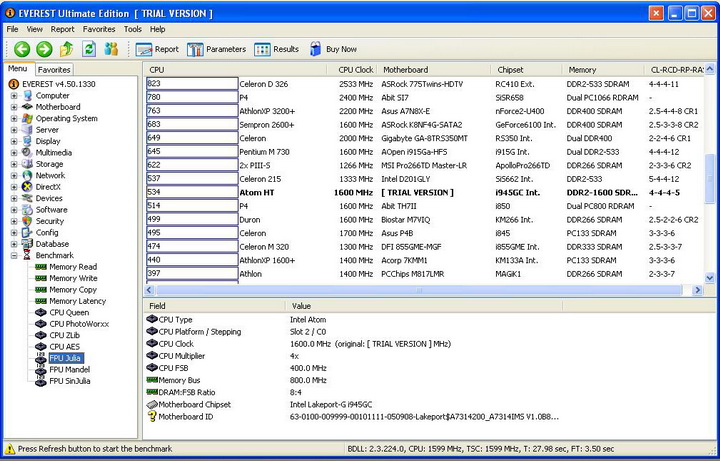Image resolution: width=720 pixels, height=461 pixels.
Task: Open the FPU Mandel benchmark
Action: (x=69, y=370)
